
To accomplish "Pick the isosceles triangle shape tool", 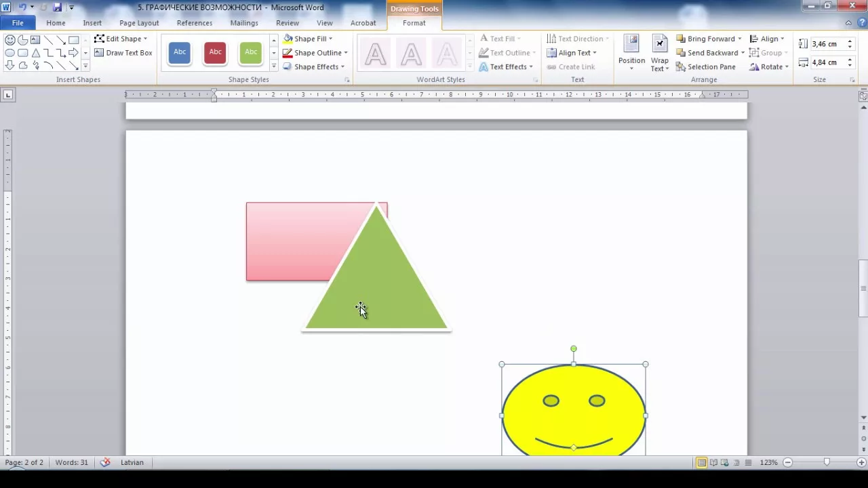I will (x=35, y=53).
